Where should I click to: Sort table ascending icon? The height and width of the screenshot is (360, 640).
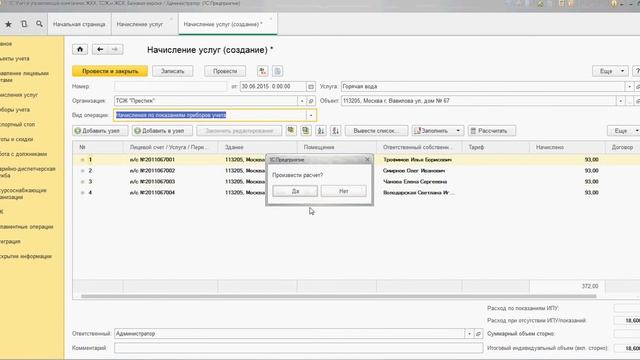click(x=321, y=131)
